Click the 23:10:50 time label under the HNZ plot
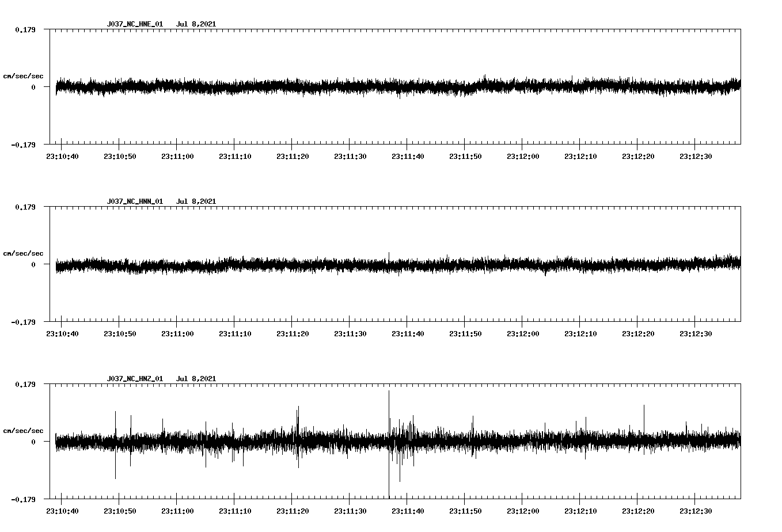 (120, 511)
